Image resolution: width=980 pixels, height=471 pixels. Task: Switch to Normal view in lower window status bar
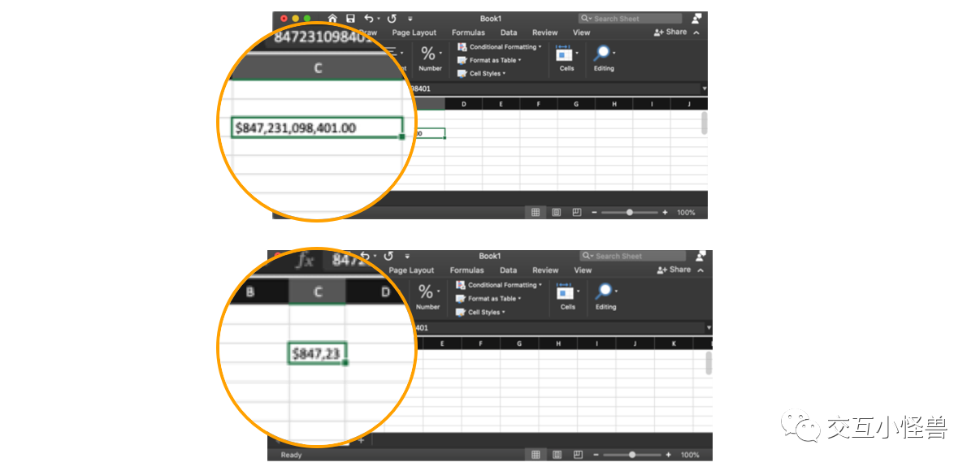coord(537,455)
